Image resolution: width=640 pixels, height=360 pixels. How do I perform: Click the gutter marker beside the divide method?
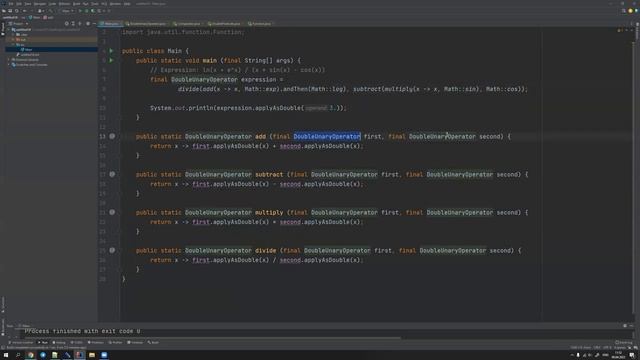(x=112, y=250)
